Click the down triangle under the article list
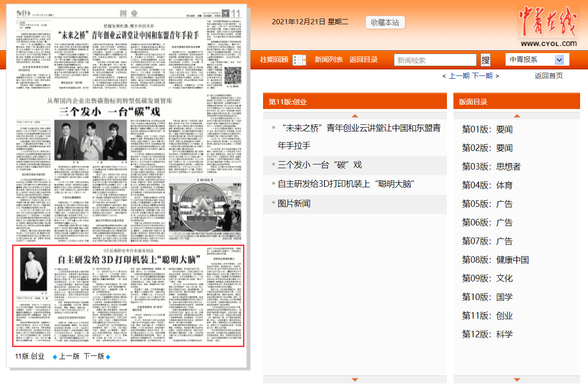Screen dimensions: 588x389 coord(355,380)
